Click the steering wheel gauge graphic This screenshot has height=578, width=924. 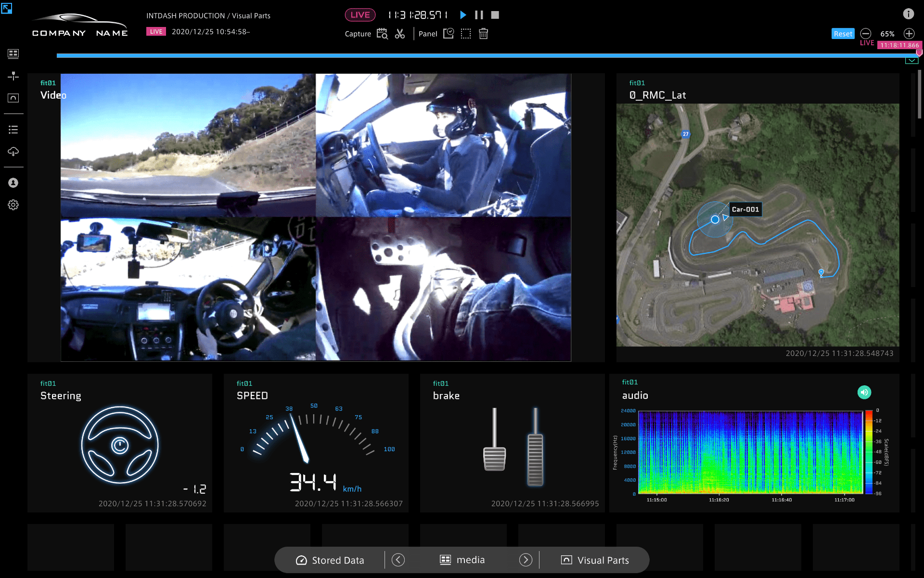120,445
